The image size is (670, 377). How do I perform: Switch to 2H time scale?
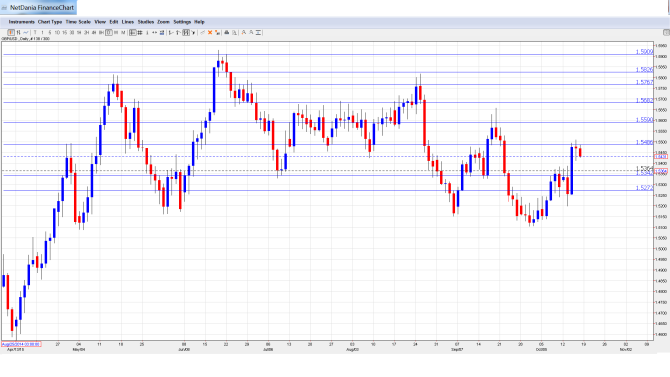coord(86,32)
